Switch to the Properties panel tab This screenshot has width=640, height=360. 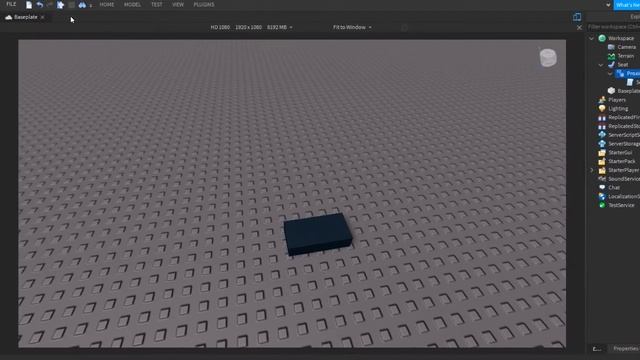625,349
